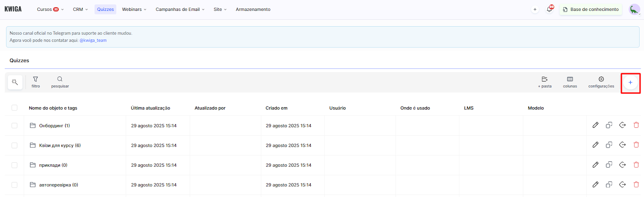Check the Онбординг row checkbox

(x=14, y=126)
